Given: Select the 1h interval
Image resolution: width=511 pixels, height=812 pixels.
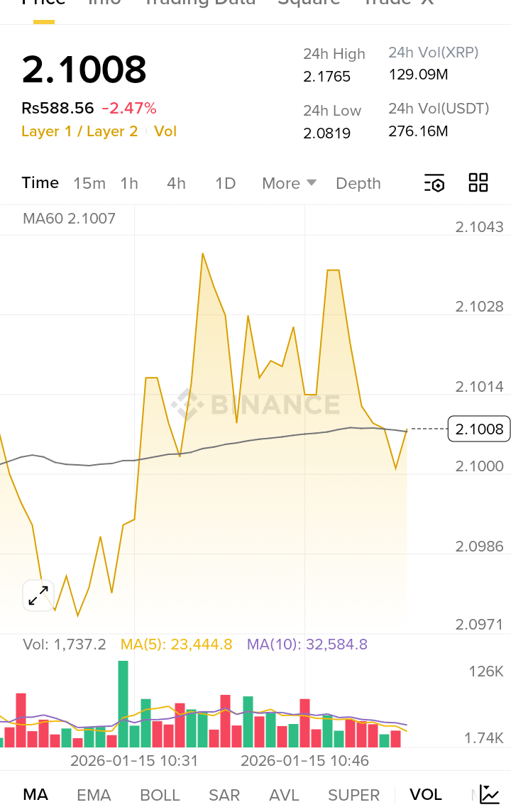Looking at the screenshot, I should (129, 183).
